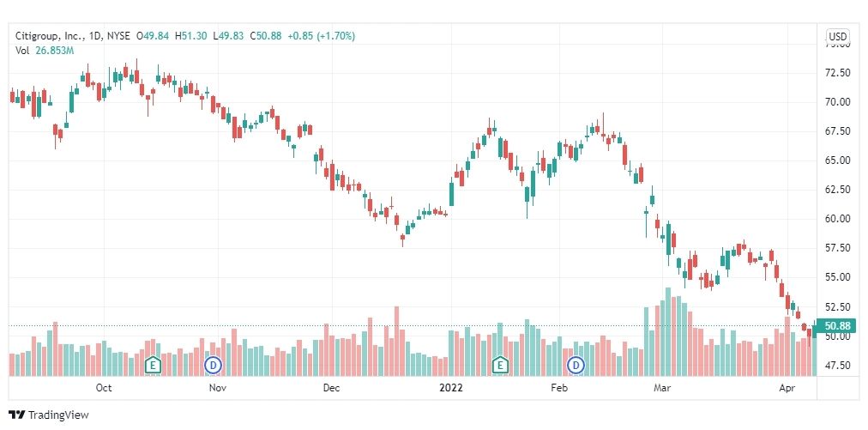This screenshot has height=430, width=868.
Task: Click the earnings E marker in January 2022
Action: coord(500,365)
